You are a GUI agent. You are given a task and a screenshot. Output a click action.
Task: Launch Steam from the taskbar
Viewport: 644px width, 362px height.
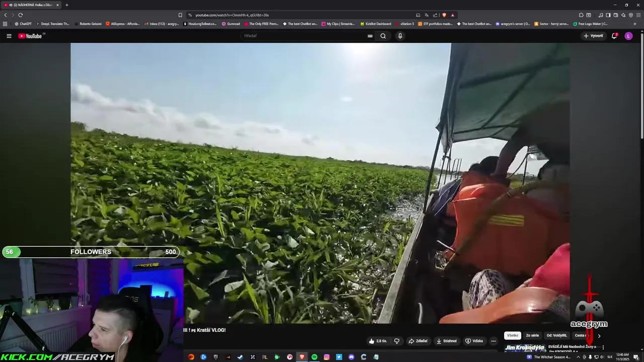click(x=240, y=357)
